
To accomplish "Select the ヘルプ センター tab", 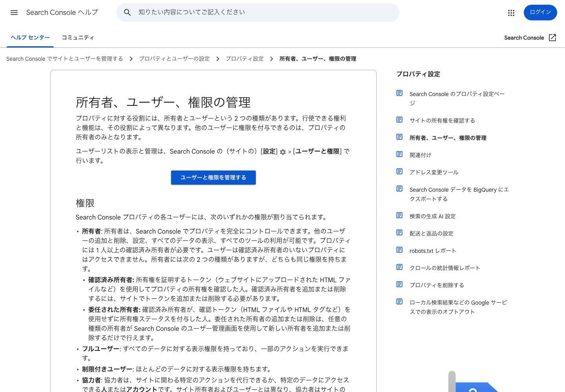I will tap(30, 38).
